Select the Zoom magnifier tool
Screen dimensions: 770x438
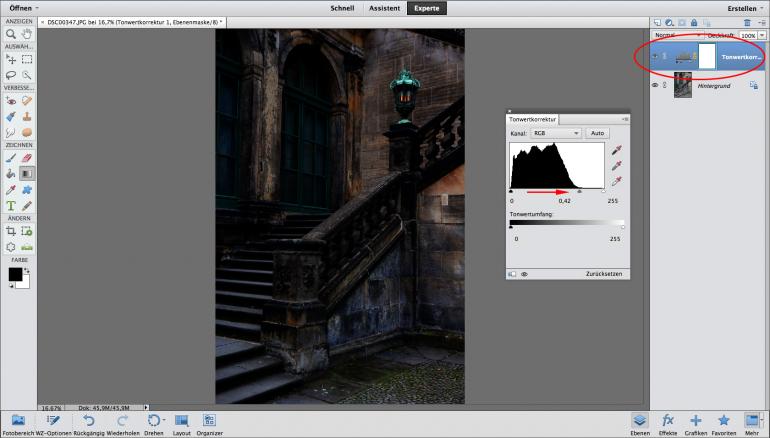(11, 34)
